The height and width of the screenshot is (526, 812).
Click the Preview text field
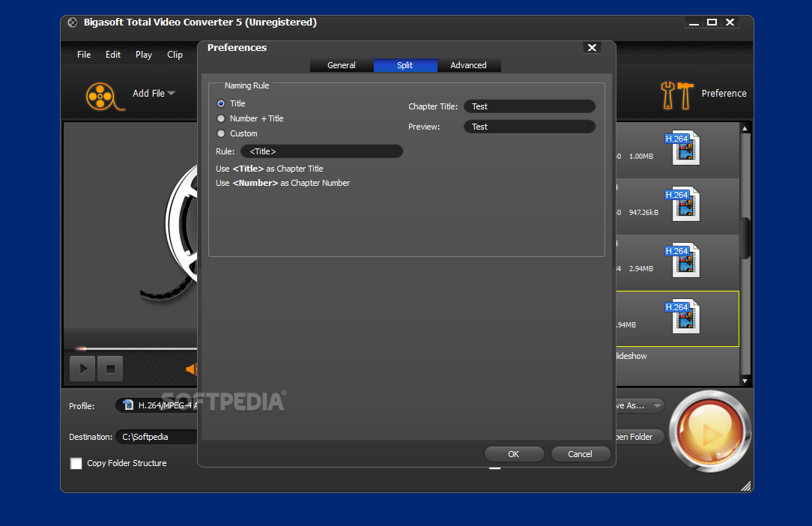(x=530, y=127)
